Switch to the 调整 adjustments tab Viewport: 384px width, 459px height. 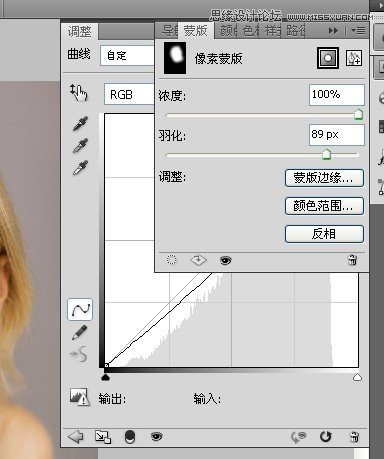pyautogui.click(x=80, y=32)
